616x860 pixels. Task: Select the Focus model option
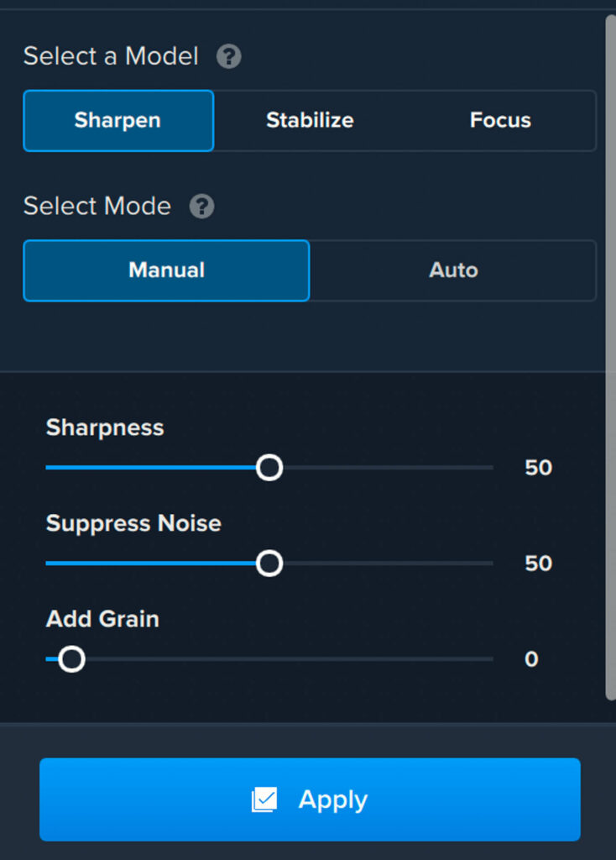pos(500,121)
